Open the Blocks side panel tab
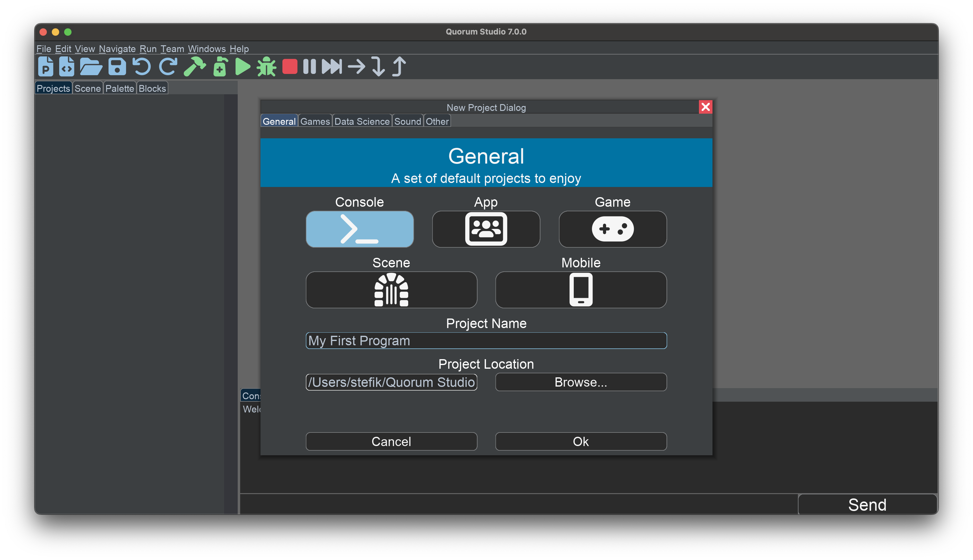973x560 pixels. coord(152,88)
